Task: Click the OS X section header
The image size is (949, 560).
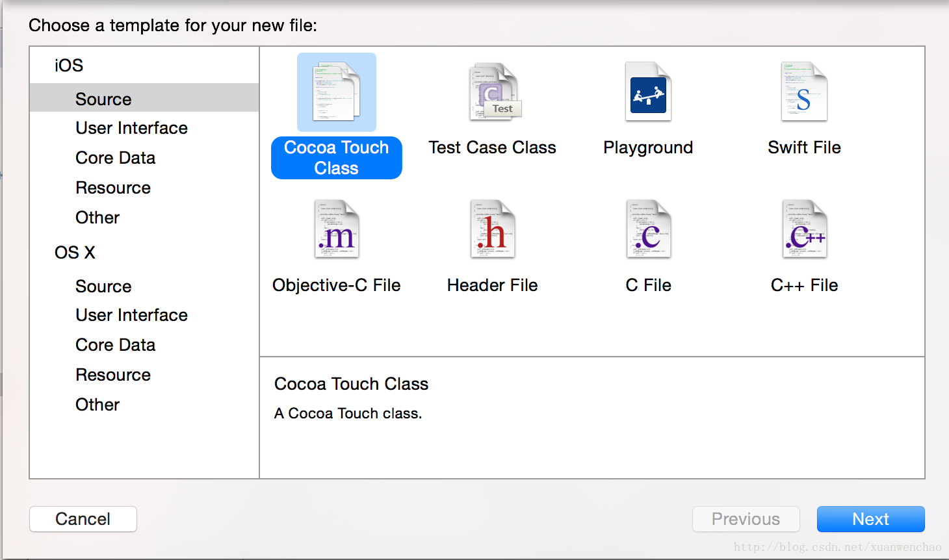Action: coord(75,253)
